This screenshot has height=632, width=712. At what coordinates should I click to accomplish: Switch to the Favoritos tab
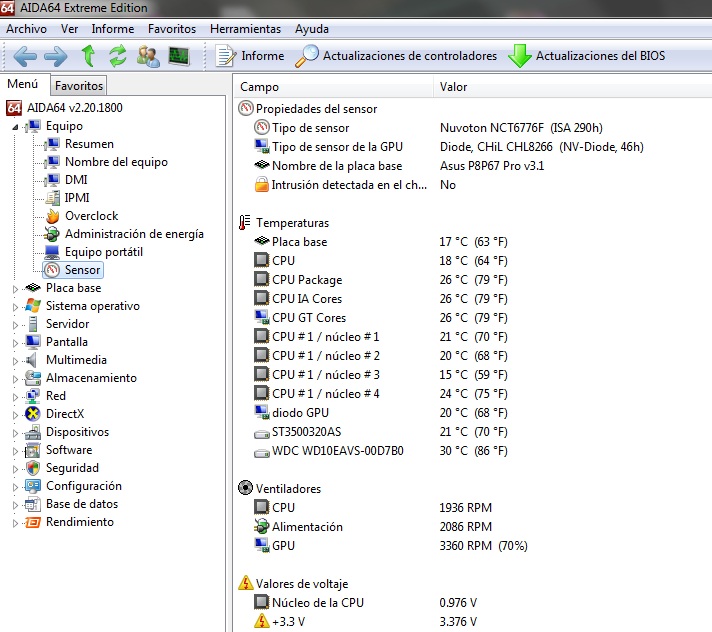point(79,85)
